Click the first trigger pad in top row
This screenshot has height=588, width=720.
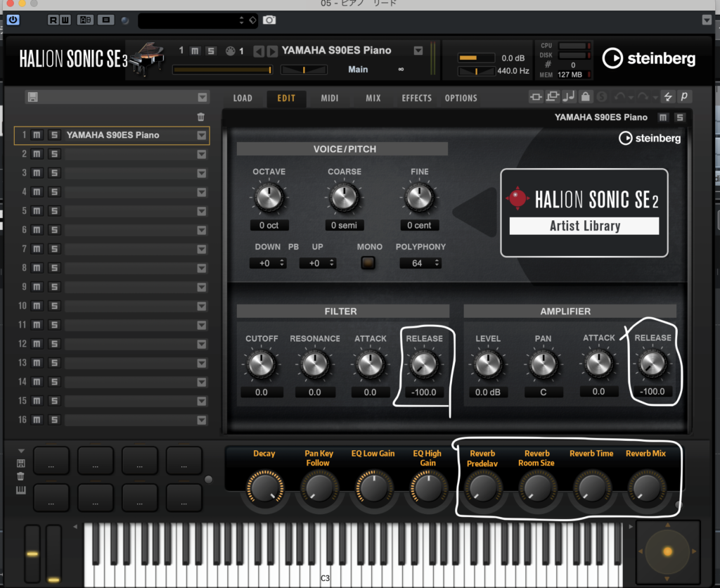pyautogui.click(x=51, y=461)
